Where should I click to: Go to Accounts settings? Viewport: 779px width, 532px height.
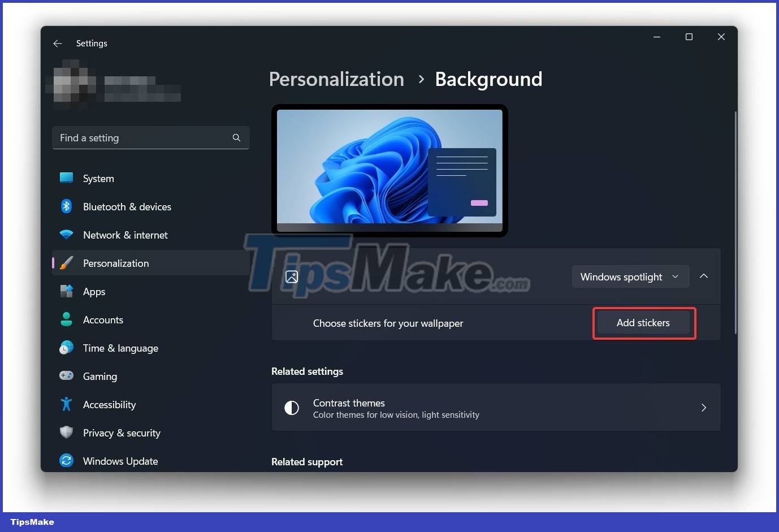pyautogui.click(x=150, y=319)
